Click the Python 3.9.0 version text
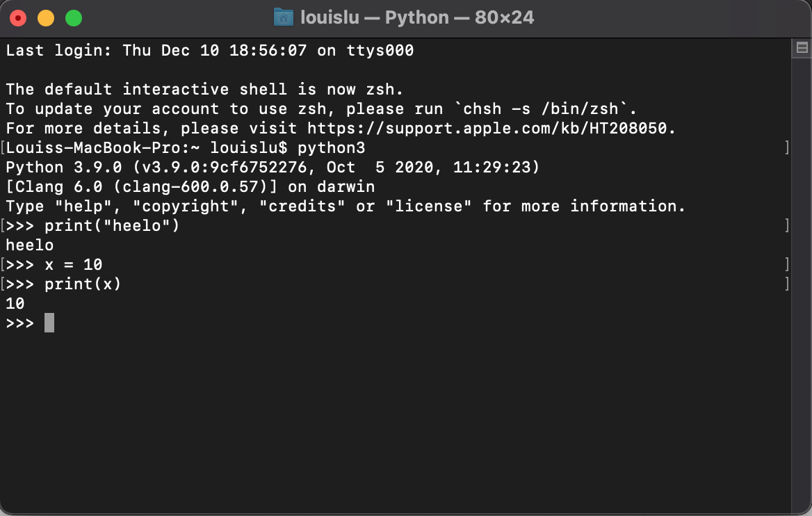The width and height of the screenshot is (812, 516). coord(64,168)
